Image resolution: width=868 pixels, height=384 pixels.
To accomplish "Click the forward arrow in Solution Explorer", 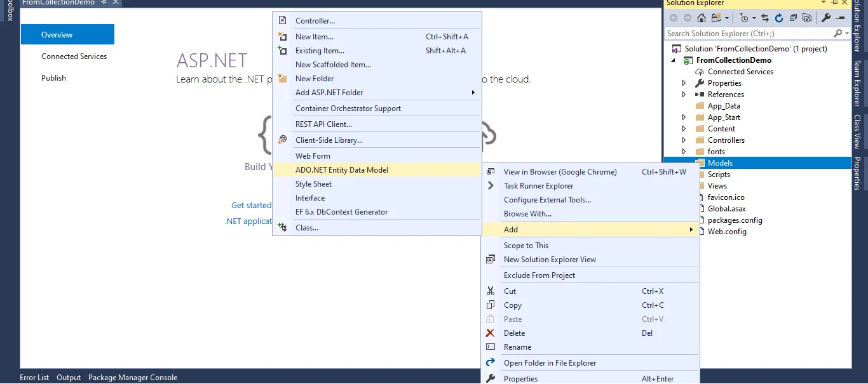I will click(688, 18).
